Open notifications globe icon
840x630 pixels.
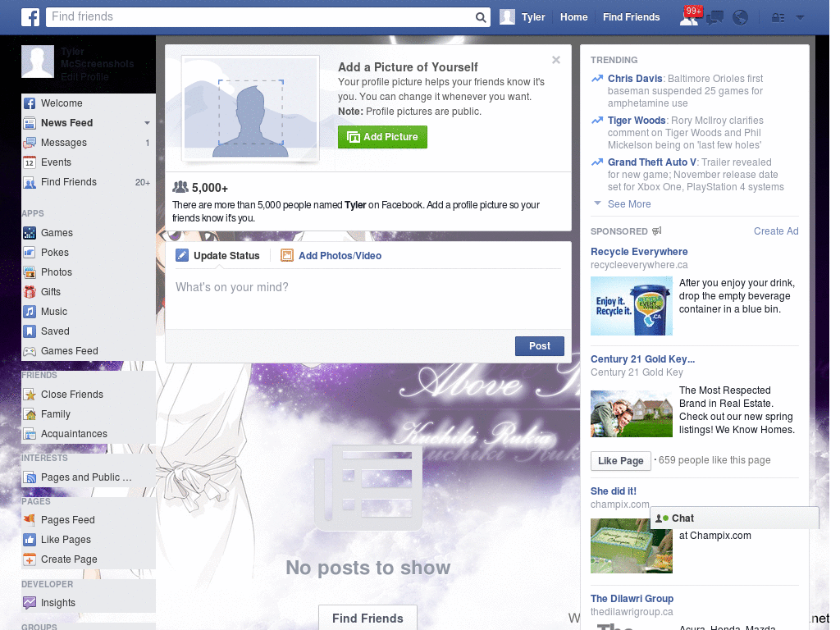741,18
